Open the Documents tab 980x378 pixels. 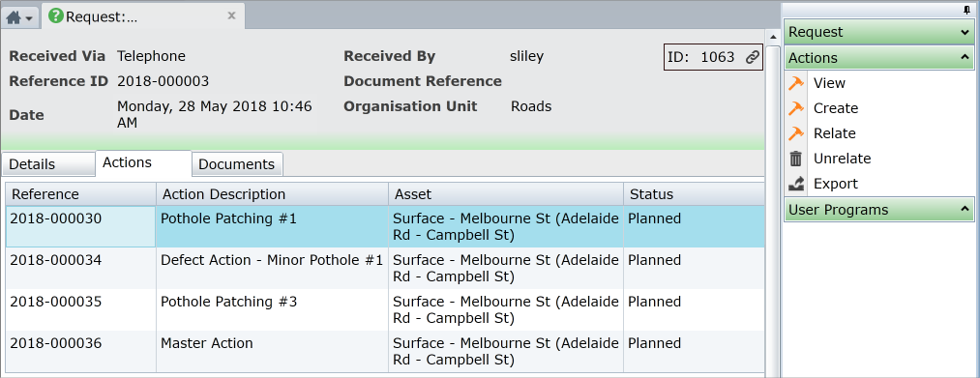tap(236, 164)
